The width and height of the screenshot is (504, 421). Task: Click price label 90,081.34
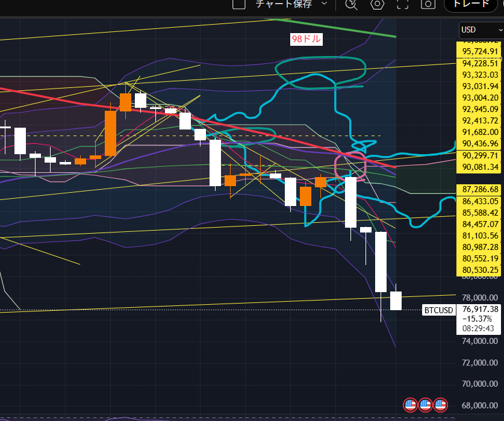coord(479,167)
